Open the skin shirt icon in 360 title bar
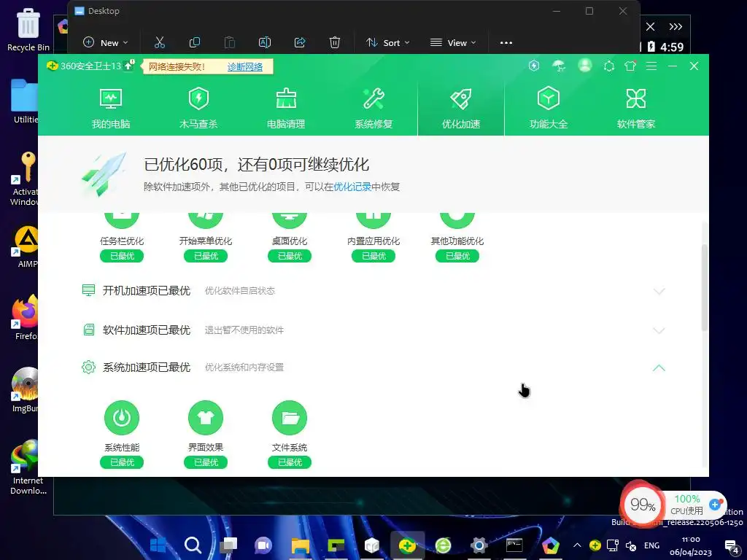 coord(630,66)
